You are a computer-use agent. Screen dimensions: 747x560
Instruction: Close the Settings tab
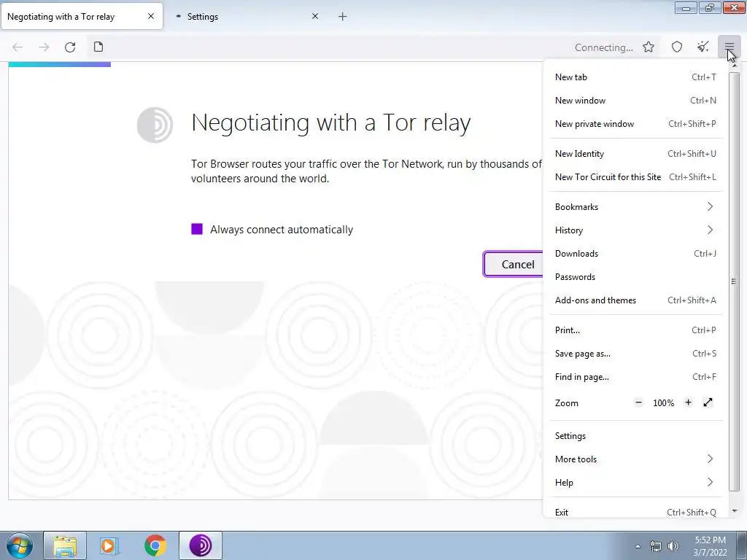315,16
